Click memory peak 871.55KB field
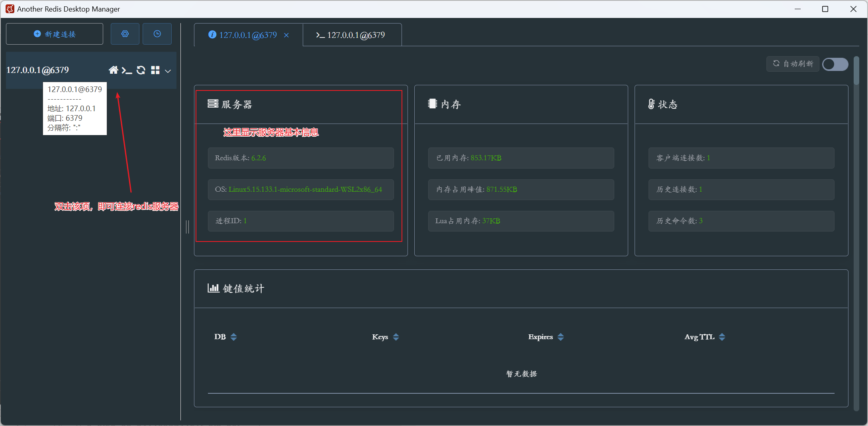The width and height of the screenshot is (868, 426). pyautogui.click(x=521, y=190)
